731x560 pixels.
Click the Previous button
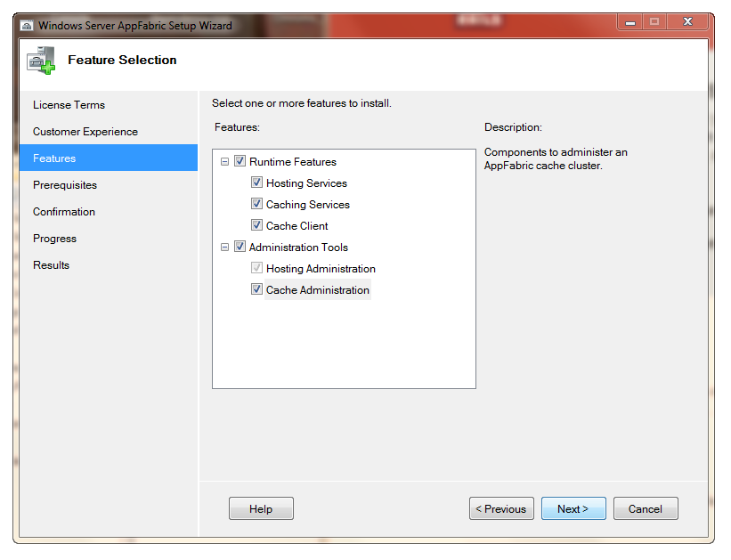tap(501, 508)
